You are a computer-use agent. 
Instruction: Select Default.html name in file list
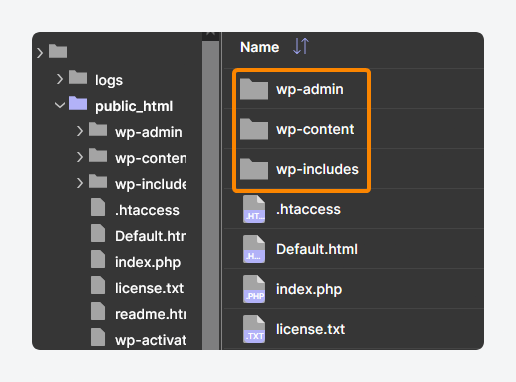[317, 249]
